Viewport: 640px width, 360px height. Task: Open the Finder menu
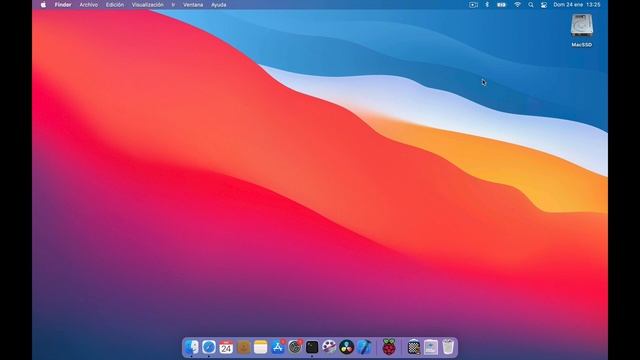[63, 5]
